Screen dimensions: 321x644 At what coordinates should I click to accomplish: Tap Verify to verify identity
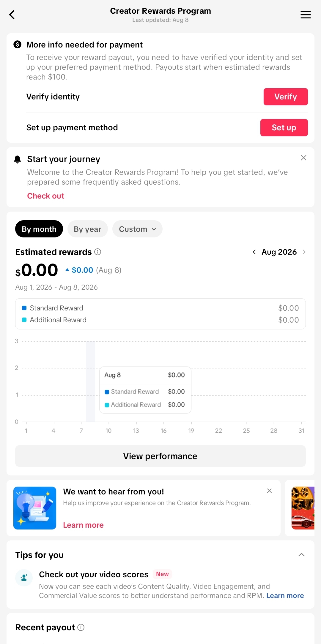286,97
